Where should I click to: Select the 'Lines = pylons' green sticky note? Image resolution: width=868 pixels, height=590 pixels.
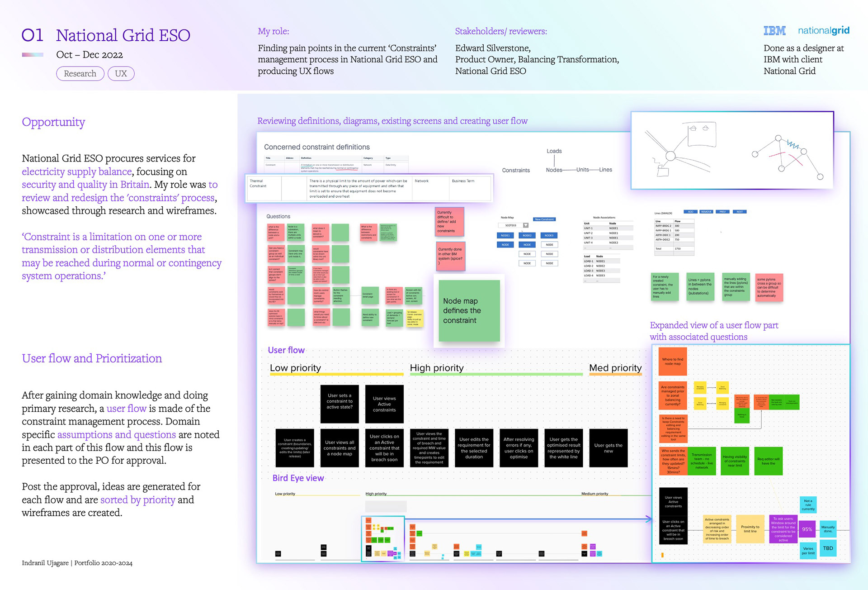pyautogui.click(x=700, y=287)
